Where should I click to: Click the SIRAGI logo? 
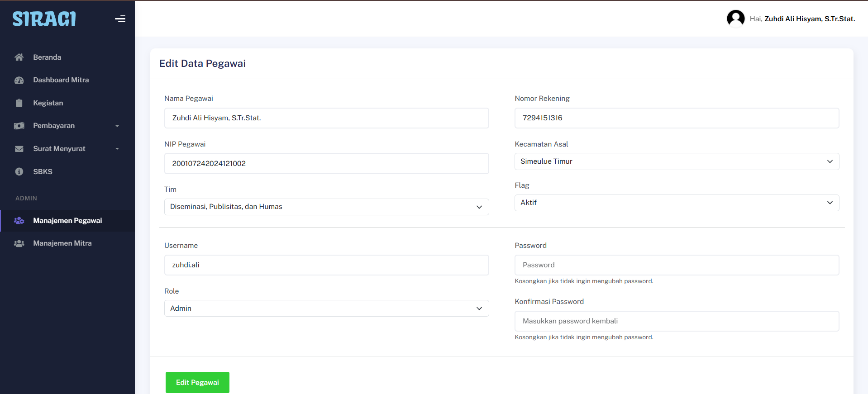44,19
